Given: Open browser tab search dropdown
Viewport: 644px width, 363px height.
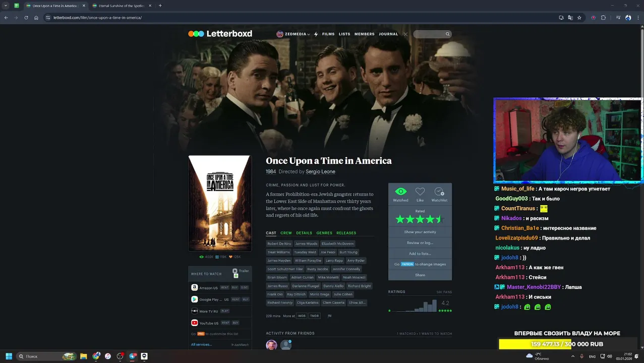Looking at the screenshot, I should coord(6,6).
